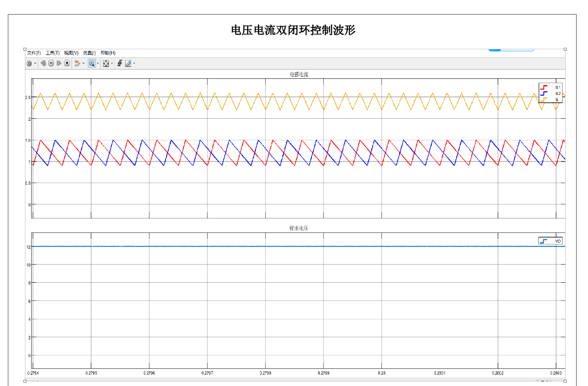Click the highlight signal block icon
588x386 pixels.
coord(77,63)
